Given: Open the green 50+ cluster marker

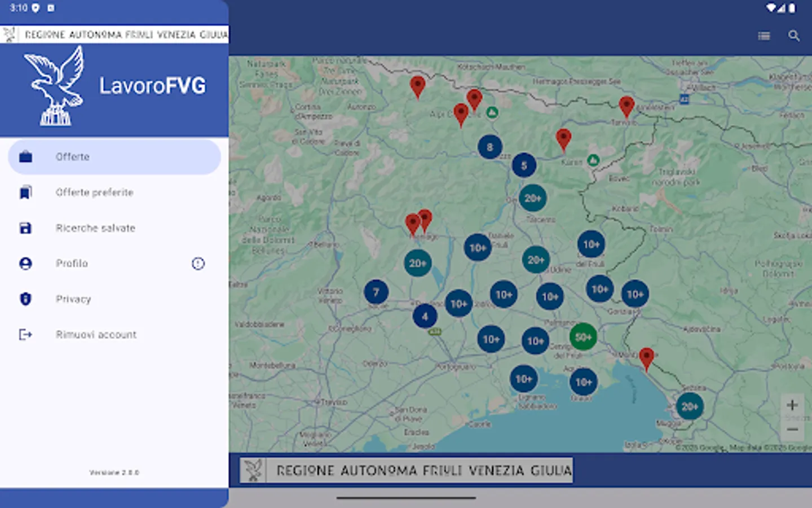Looking at the screenshot, I should [x=583, y=337].
